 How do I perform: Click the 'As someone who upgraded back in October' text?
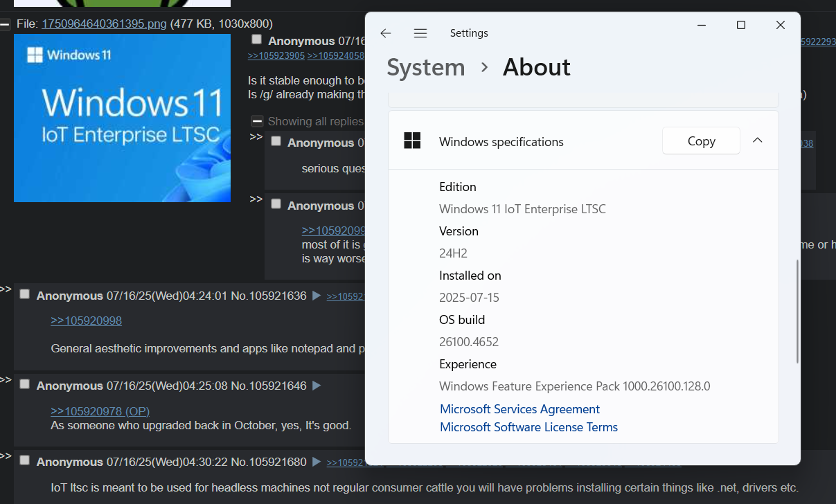pyautogui.click(x=201, y=425)
